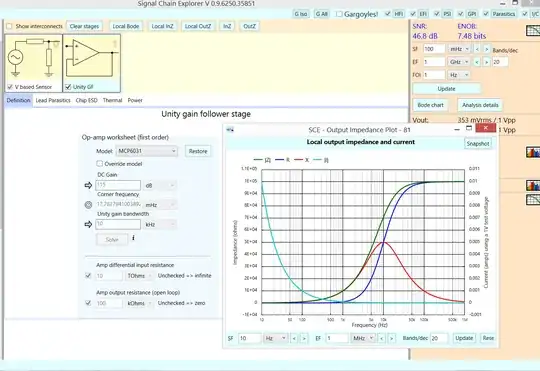Uncheck the HFI checkbox

tap(388, 14)
